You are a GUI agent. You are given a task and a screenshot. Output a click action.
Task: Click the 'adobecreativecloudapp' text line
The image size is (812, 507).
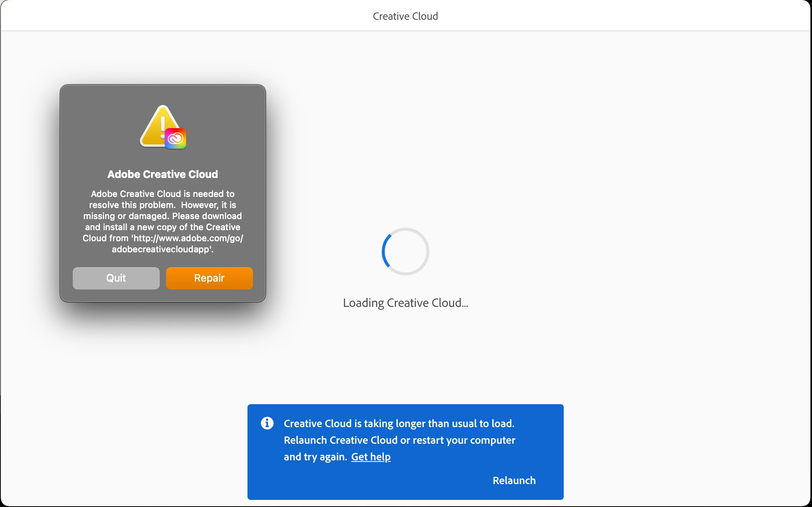pyautogui.click(x=162, y=249)
